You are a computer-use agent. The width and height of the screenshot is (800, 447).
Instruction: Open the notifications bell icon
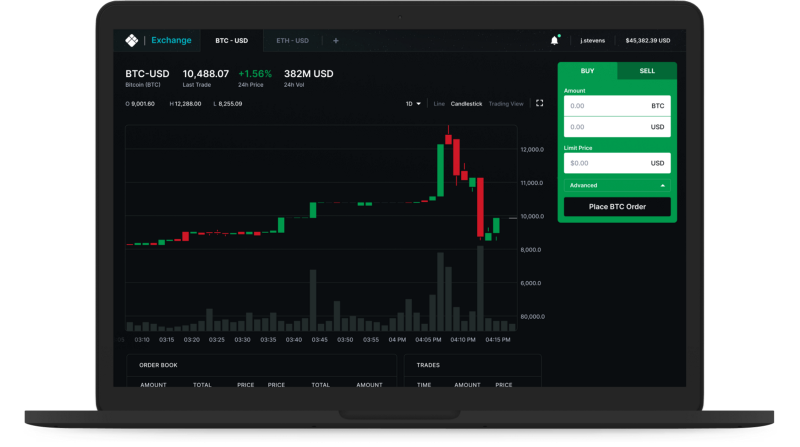coord(554,41)
